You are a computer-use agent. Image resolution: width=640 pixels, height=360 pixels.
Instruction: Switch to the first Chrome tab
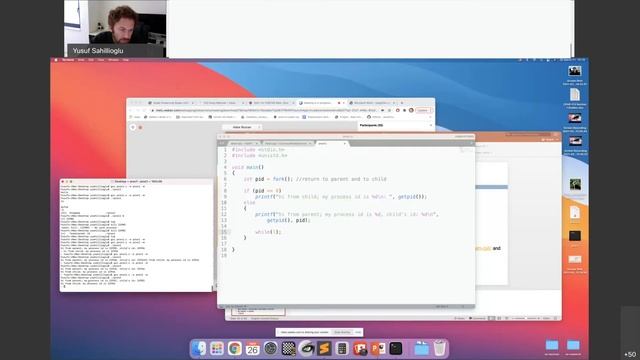coord(171,103)
